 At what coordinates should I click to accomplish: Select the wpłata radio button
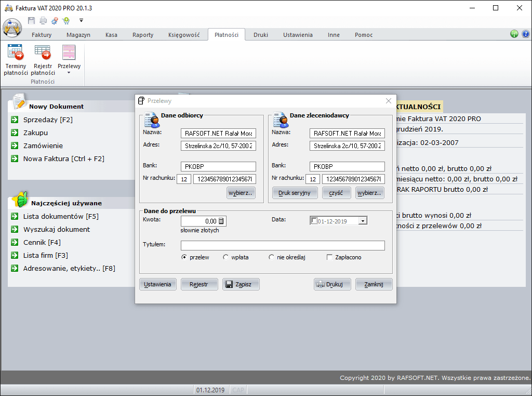(x=225, y=257)
